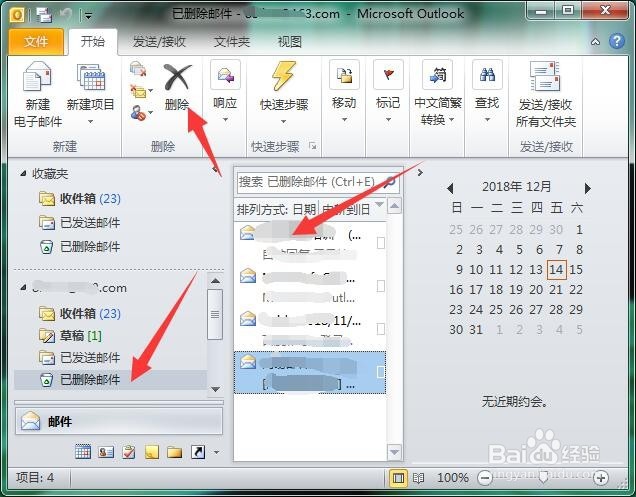Click the folder pane scrollbar up arrow
Viewport: 636px width, 497px height.
click(x=215, y=280)
